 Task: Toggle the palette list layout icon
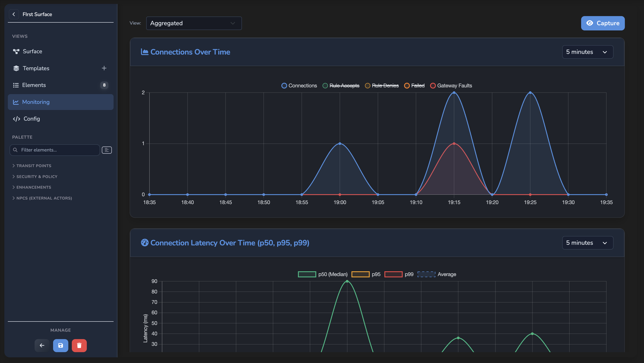tap(107, 150)
